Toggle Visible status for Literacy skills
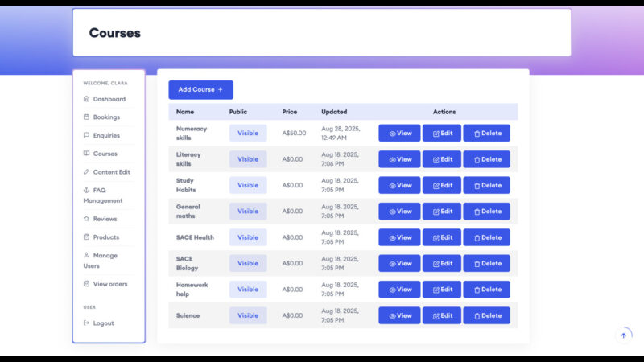 point(248,159)
